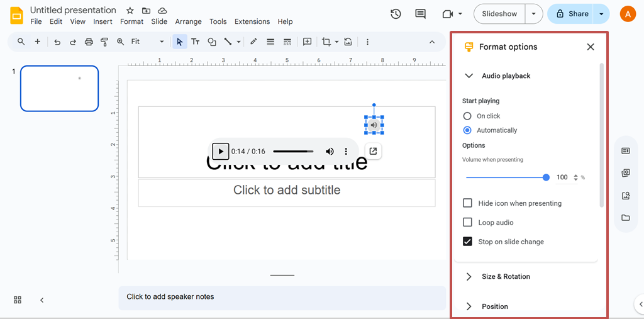Viewport: 644px width, 319px height.
Task: Open more toolbar options
Action: (x=367, y=42)
